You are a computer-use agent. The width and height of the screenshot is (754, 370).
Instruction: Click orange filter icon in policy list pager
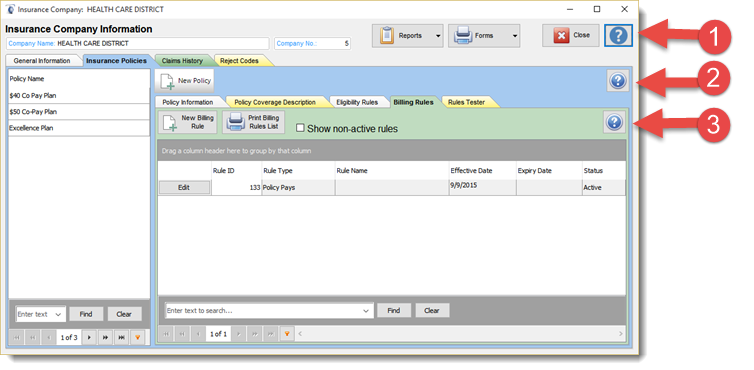point(138,338)
